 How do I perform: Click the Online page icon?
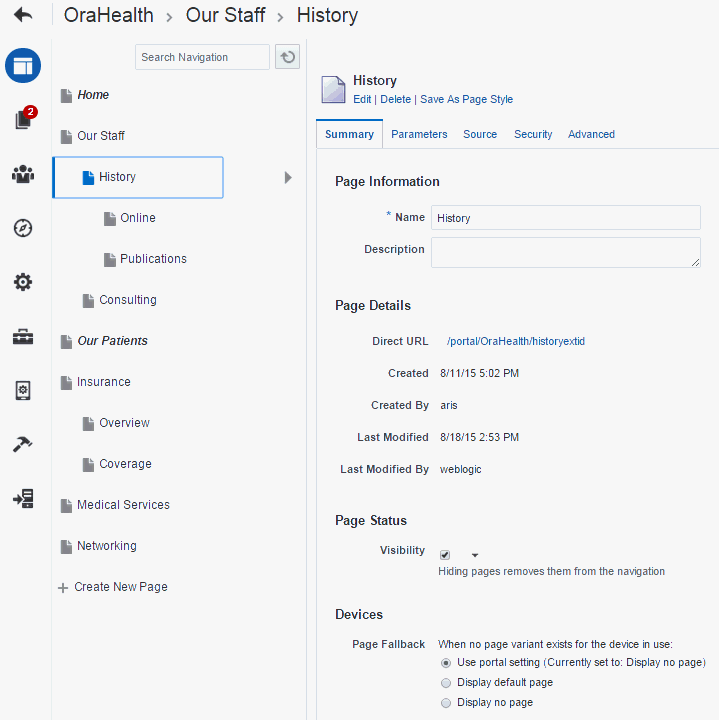point(110,219)
